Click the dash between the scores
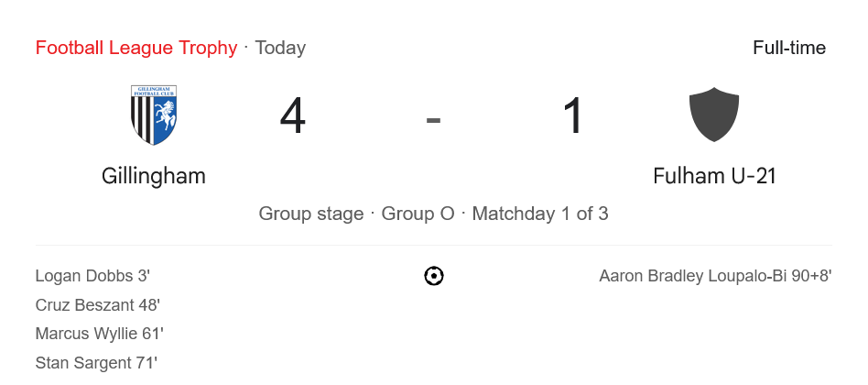 pyautogui.click(x=434, y=119)
